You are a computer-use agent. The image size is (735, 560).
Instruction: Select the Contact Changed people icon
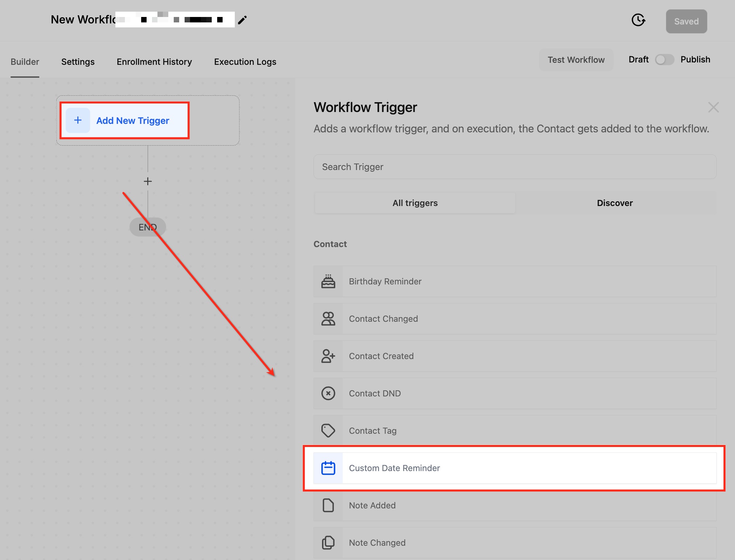point(328,319)
